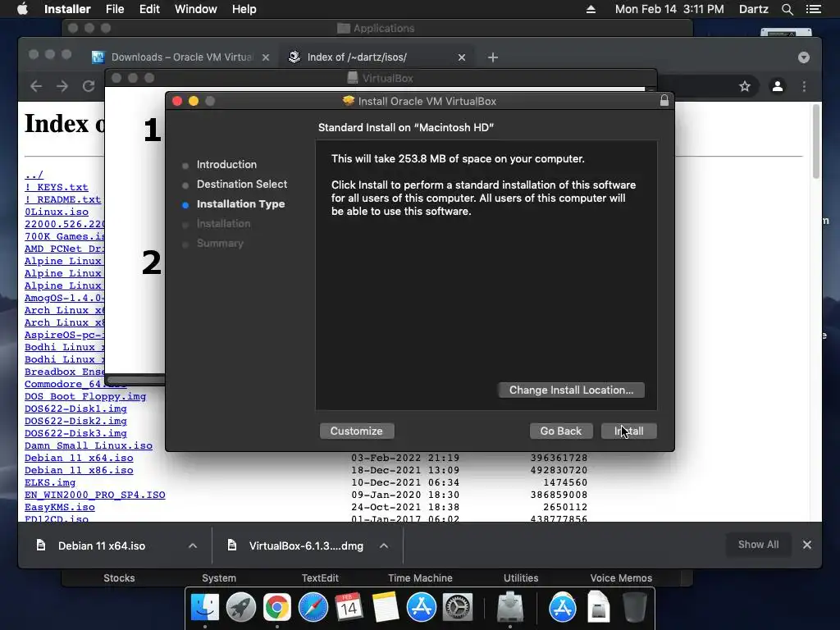Screen dimensions: 840x630
Task: Open the DOS Boot Floppy.img link
Action: [85, 396]
